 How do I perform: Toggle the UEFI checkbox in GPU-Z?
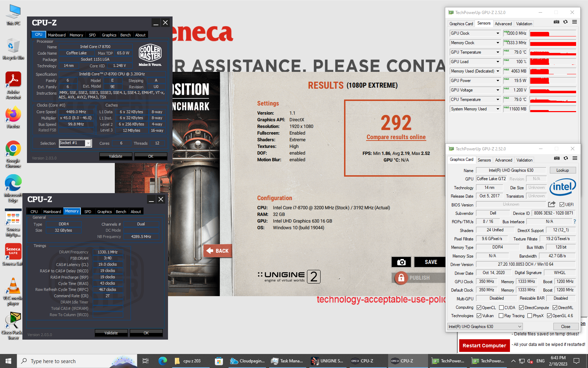(x=562, y=205)
